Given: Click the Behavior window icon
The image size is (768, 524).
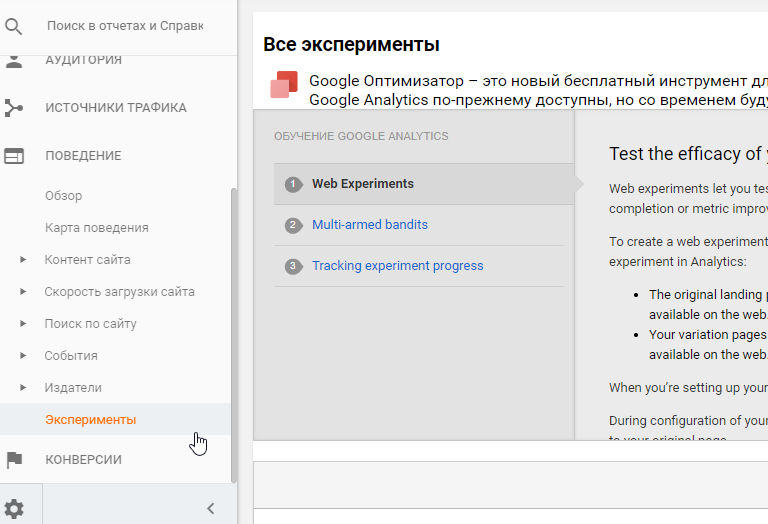Looking at the screenshot, I should click(14, 156).
